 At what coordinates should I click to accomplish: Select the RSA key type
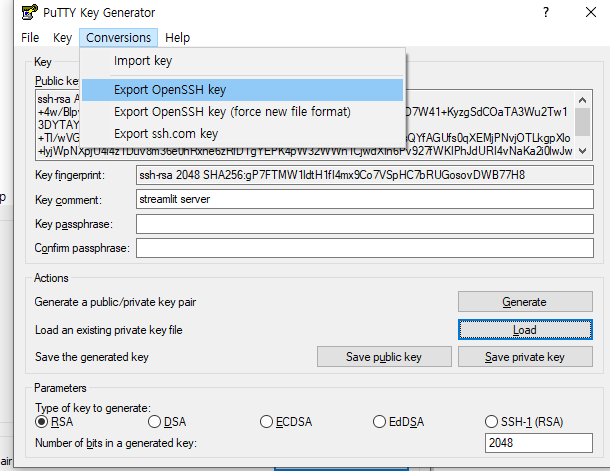(54, 422)
